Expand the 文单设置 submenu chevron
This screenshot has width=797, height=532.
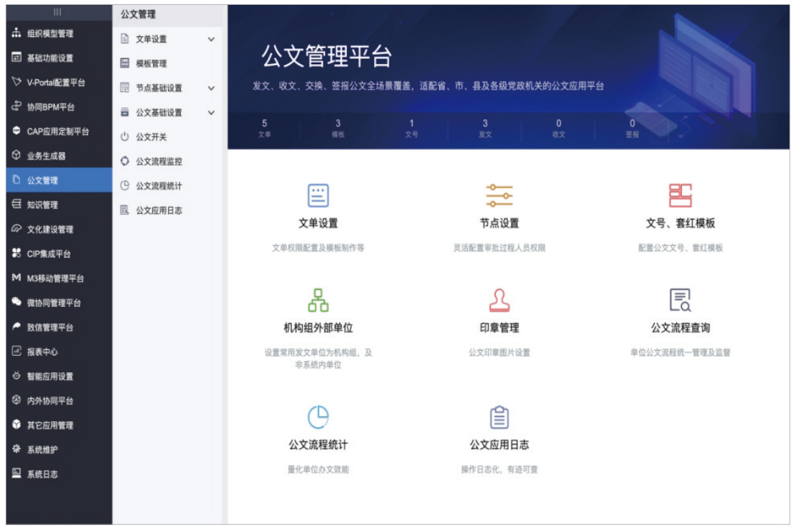[x=211, y=39]
